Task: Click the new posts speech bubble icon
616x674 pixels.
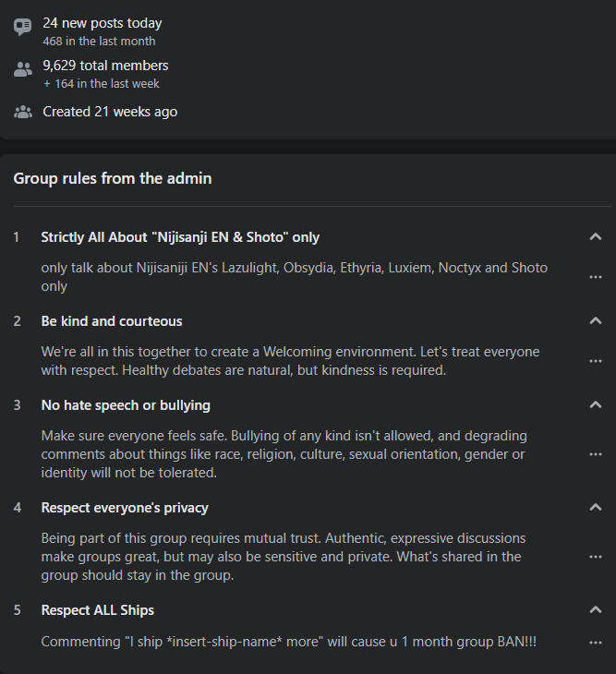Action: pyautogui.click(x=22, y=27)
